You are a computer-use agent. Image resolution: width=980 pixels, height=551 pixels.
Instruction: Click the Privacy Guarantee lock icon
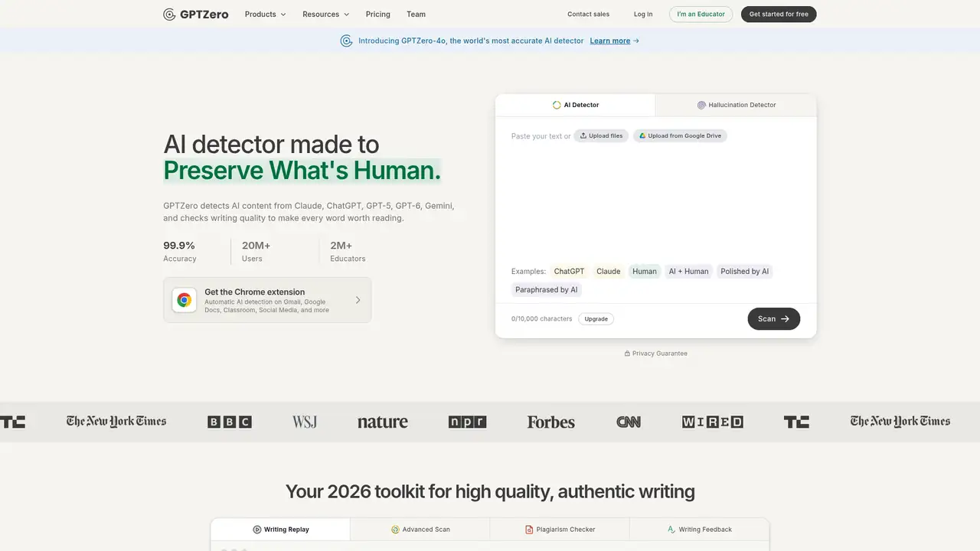coord(627,354)
